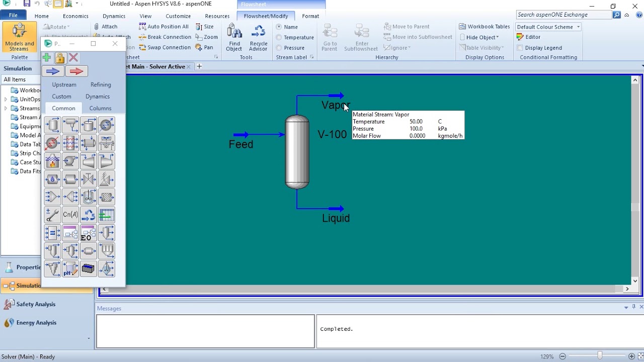Pick the Valve icon in the palette
The width and height of the screenshot is (644, 362).
[x=89, y=179]
